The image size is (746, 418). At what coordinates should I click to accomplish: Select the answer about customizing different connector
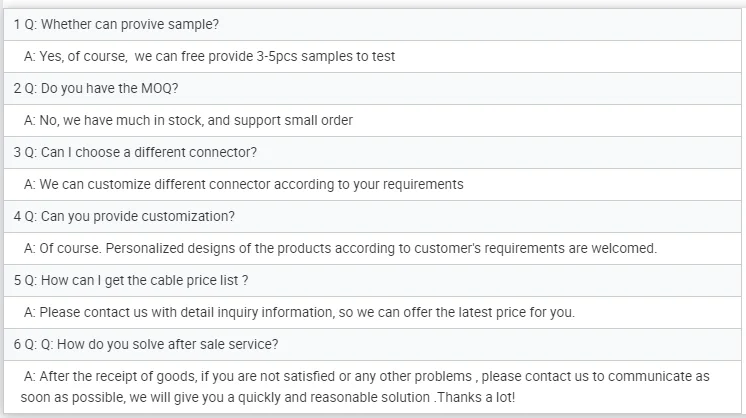243,184
